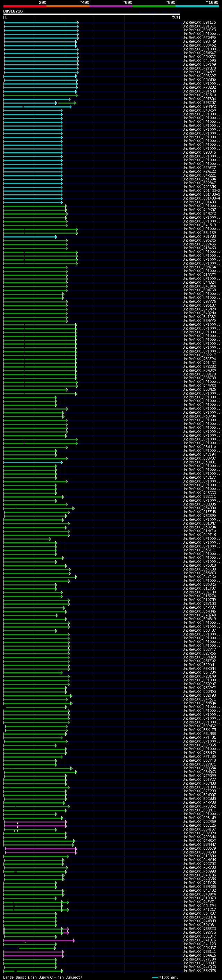Viewport: 222px width, 980px height.
Task: Select the UniRef100_P15274 label
Action: click(199, 596)
